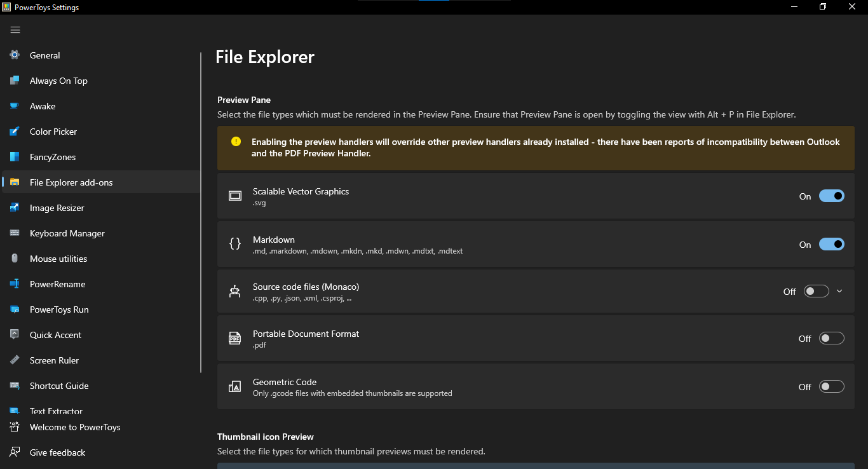Enable Portable Document Format preview toggle
Viewport: 868px width, 469px height.
click(832, 338)
